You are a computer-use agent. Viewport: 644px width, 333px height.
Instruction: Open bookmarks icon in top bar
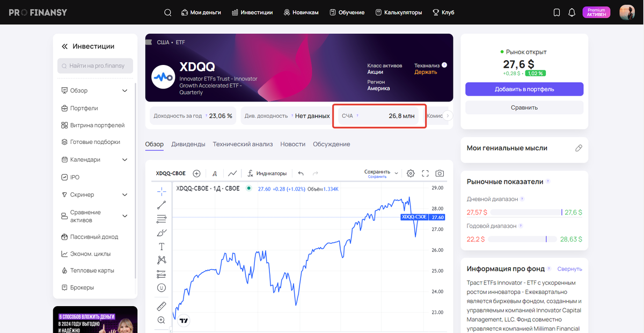(x=557, y=12)
